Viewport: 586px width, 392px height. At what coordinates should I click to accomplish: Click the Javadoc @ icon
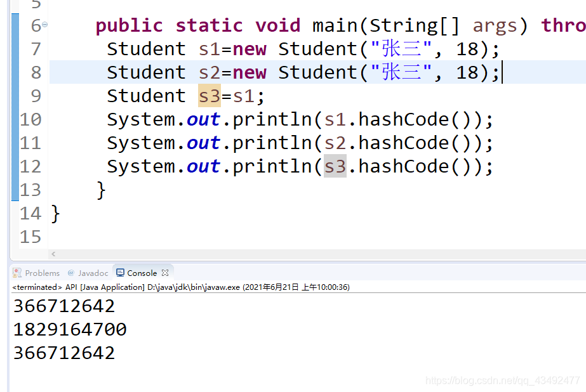[x=71, y=273]
